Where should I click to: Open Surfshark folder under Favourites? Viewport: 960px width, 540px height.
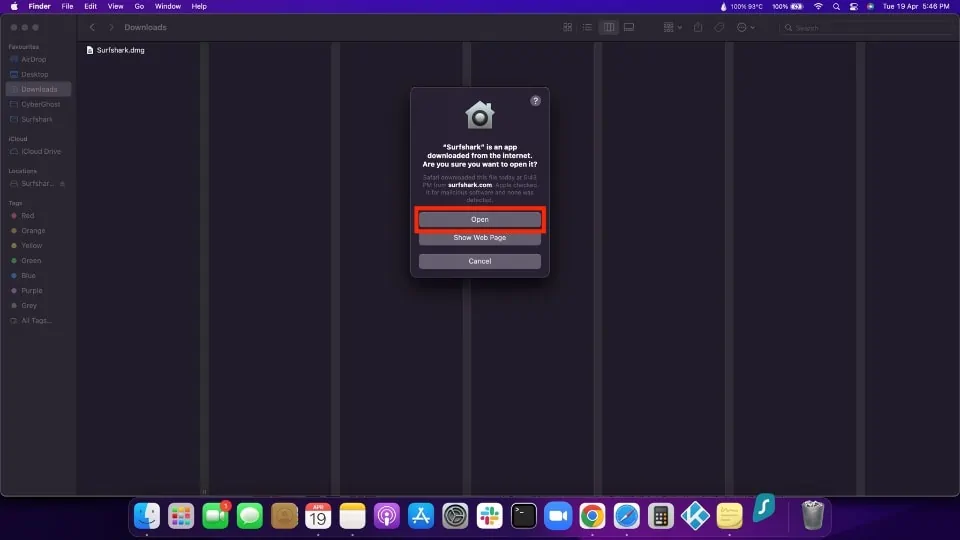tap(37, 119)
